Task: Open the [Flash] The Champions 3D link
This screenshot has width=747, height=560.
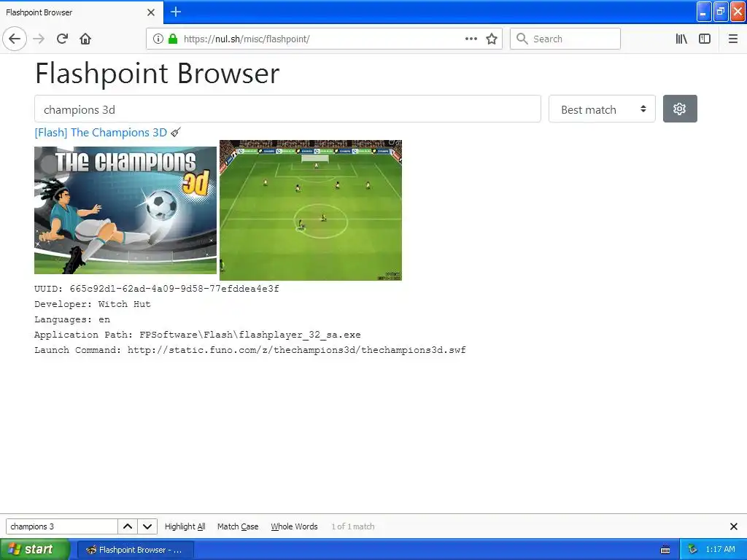Action: click(x=101, y=133)
